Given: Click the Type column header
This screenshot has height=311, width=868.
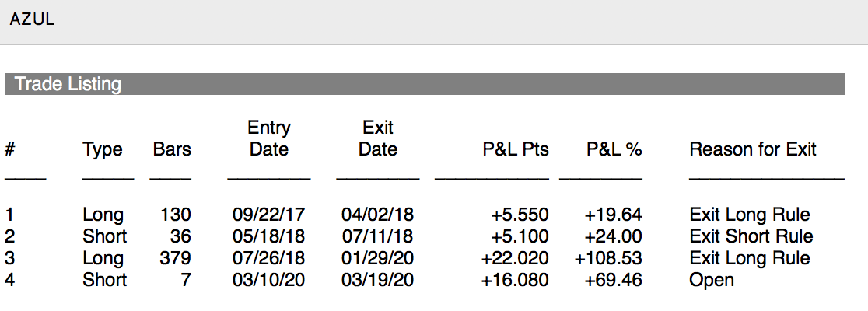Looking at the screenshot, I should pyautogui.click(x=103, y=149).
